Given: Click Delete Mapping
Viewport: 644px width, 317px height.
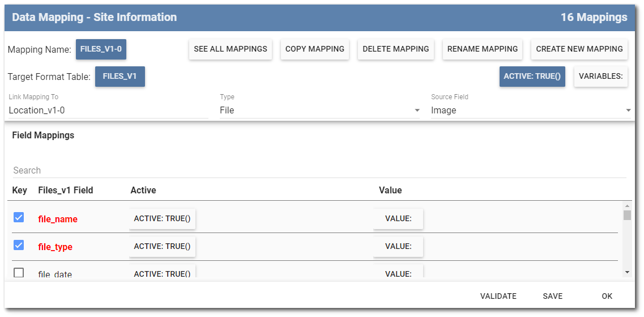Looking at the screenshot, I should coord(395,49).
